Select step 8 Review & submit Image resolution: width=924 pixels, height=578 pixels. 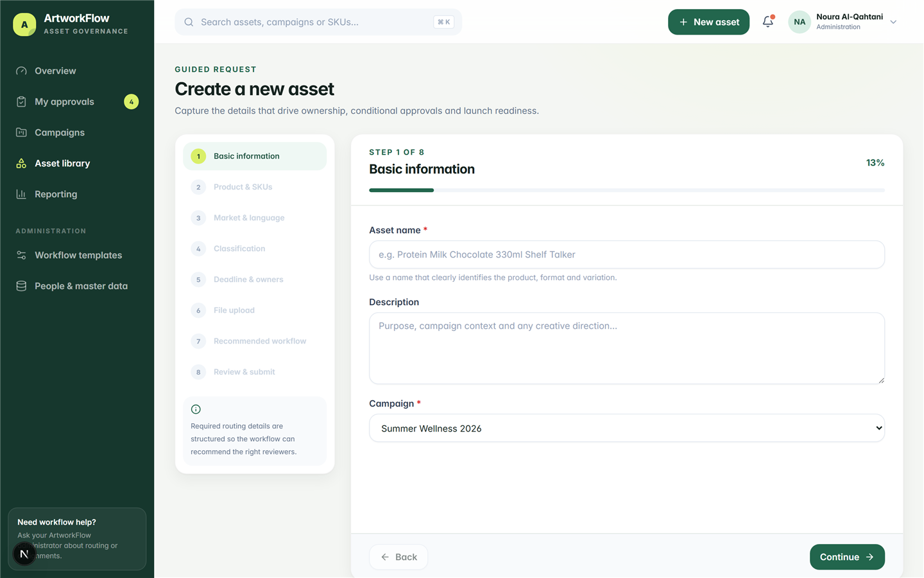(255, 372)
